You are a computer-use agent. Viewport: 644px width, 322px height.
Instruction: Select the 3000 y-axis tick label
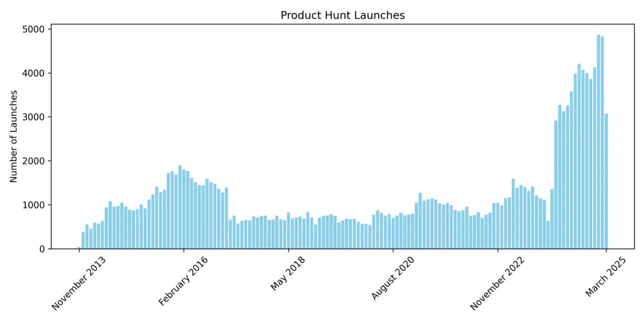(34, 117)
